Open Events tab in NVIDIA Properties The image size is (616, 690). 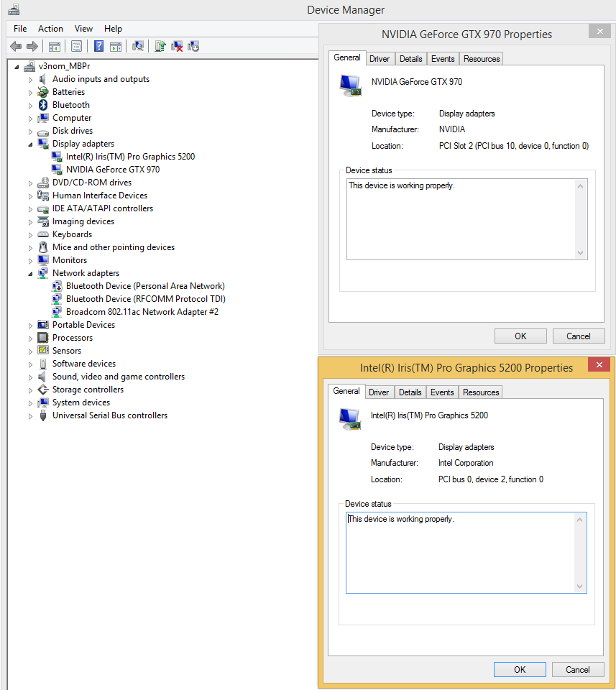(443, 59)
